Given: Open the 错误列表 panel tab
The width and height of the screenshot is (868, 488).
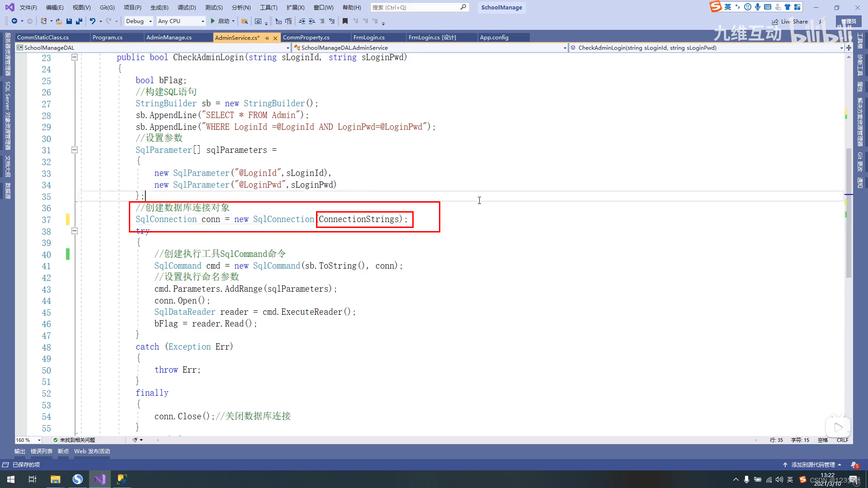Looking at the screenshot, I should tap(42, 451).
